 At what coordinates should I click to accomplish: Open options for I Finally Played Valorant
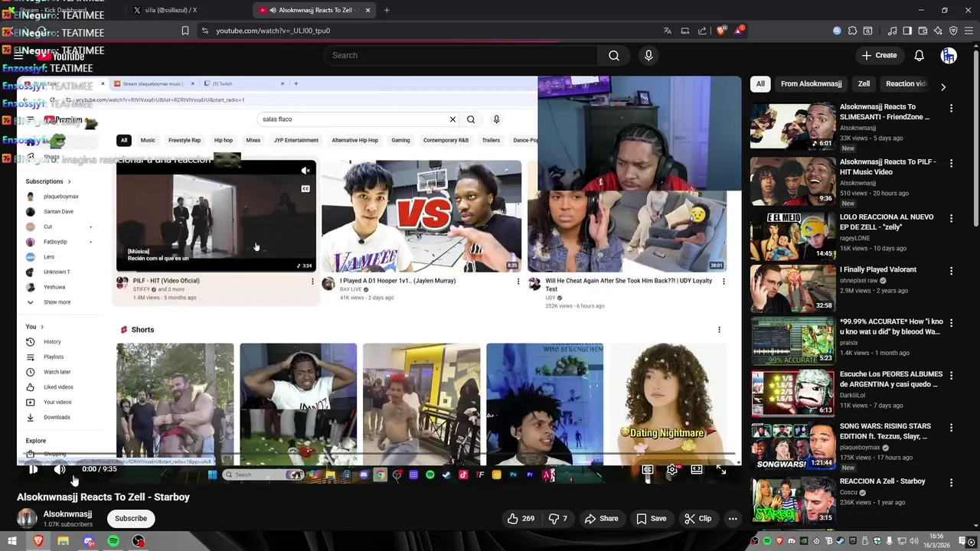(952, 271)
